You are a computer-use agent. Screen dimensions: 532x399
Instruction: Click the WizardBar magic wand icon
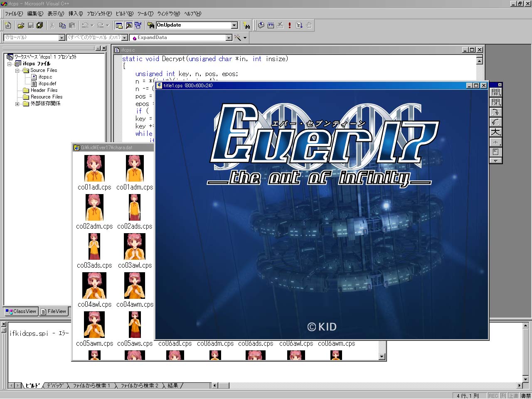[x=238, y=37]
